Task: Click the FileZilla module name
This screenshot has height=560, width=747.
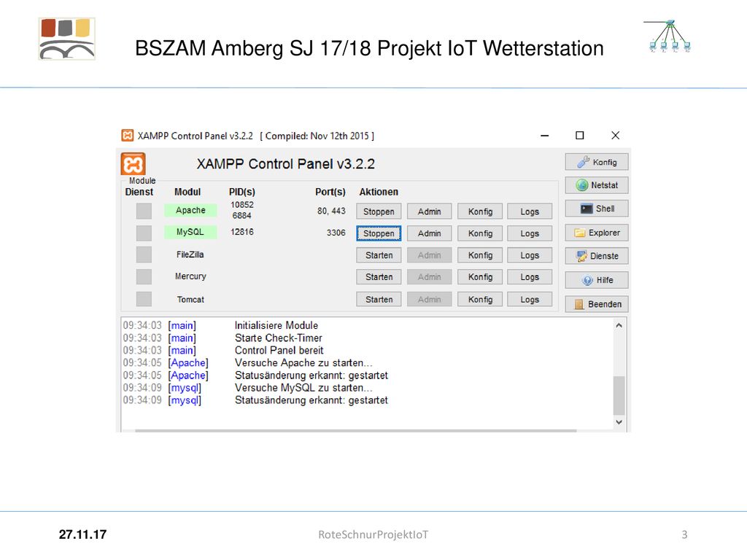Action: pyautogui.click(x=190, y=254)
